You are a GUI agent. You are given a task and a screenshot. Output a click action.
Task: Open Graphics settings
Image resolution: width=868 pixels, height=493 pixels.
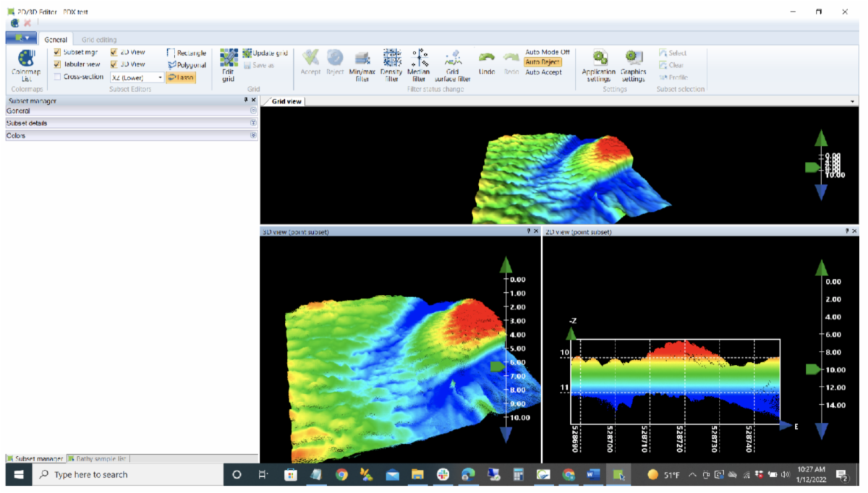click(634, 64)
